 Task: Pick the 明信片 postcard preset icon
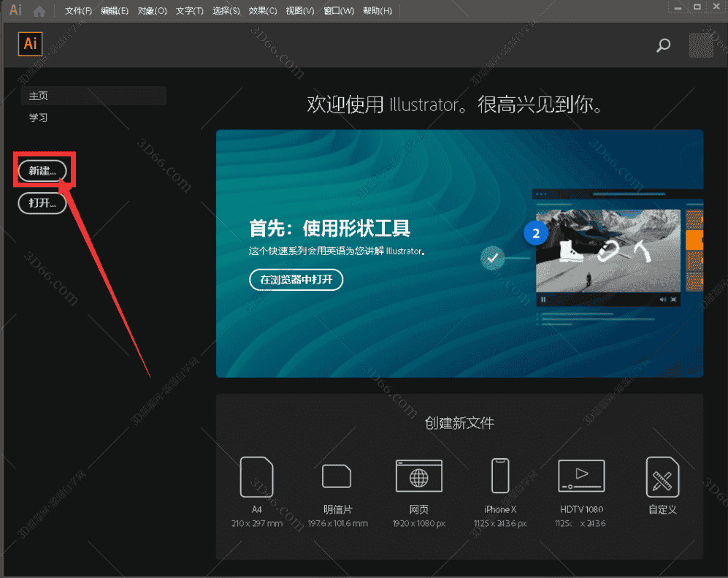[x=337, y=476]
